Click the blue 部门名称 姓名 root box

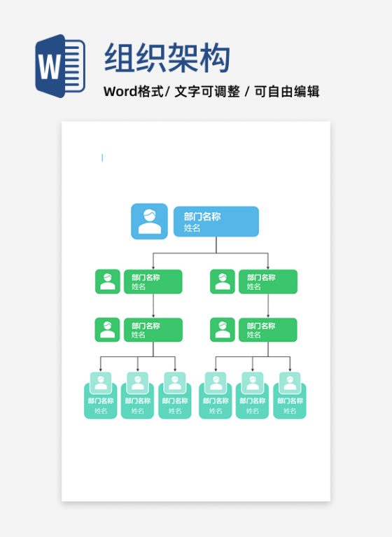[x=216, y=221]
